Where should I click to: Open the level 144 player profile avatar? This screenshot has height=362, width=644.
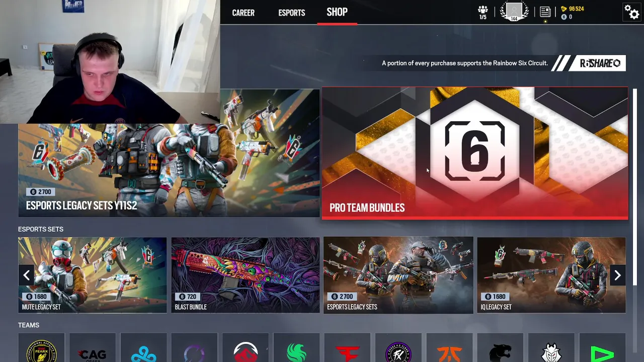tap(514, 12)
